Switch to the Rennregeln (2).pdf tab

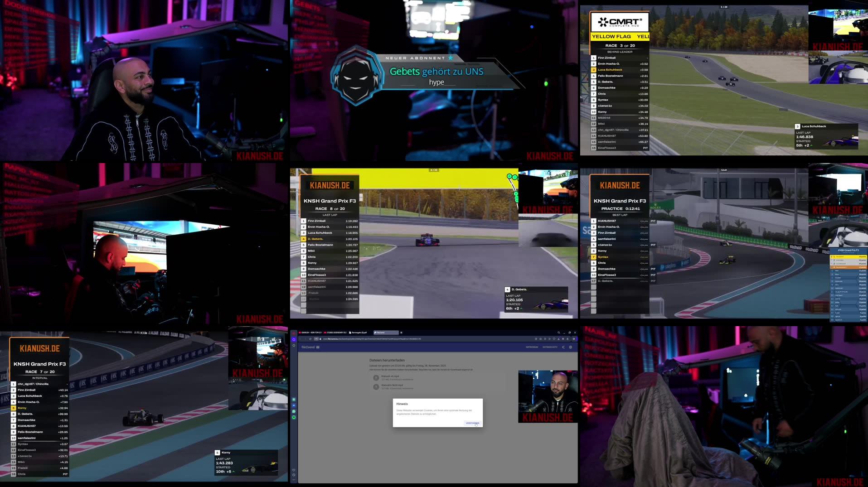pyautogui.click(x=358, y=333)
